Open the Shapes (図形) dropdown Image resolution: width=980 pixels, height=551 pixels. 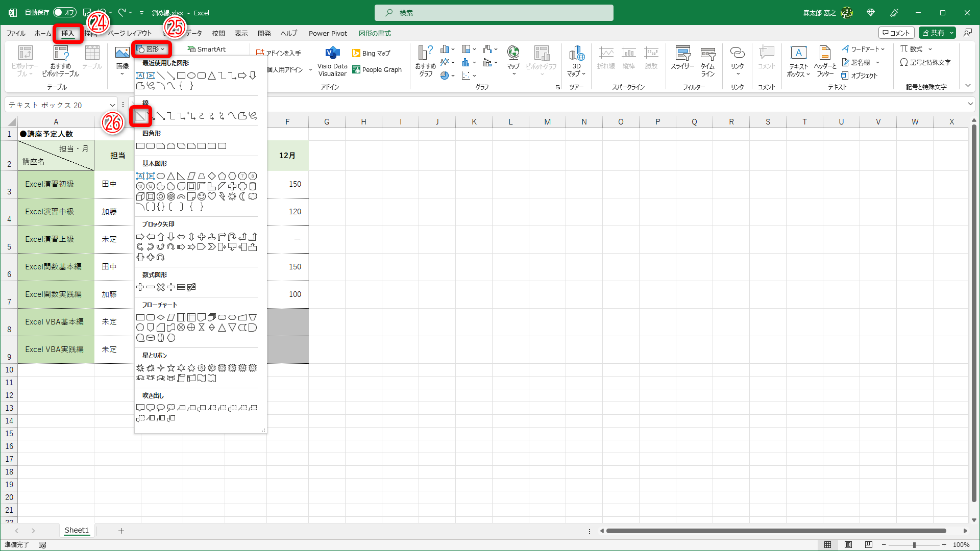pyautogui.click(x=151, y=49)
